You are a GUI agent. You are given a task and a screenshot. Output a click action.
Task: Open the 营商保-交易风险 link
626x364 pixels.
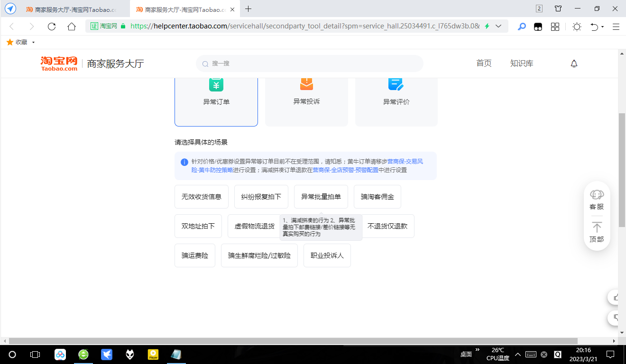tap(405, 162)
